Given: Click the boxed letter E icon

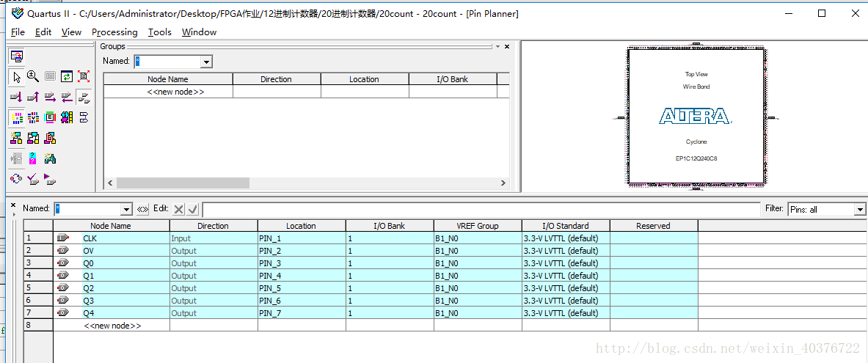Looking at the screenshot, I should (51, 117).
